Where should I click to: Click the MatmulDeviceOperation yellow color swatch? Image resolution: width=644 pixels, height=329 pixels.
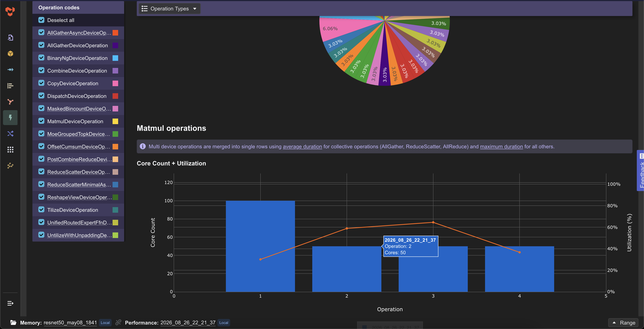[x=115, y=121]
